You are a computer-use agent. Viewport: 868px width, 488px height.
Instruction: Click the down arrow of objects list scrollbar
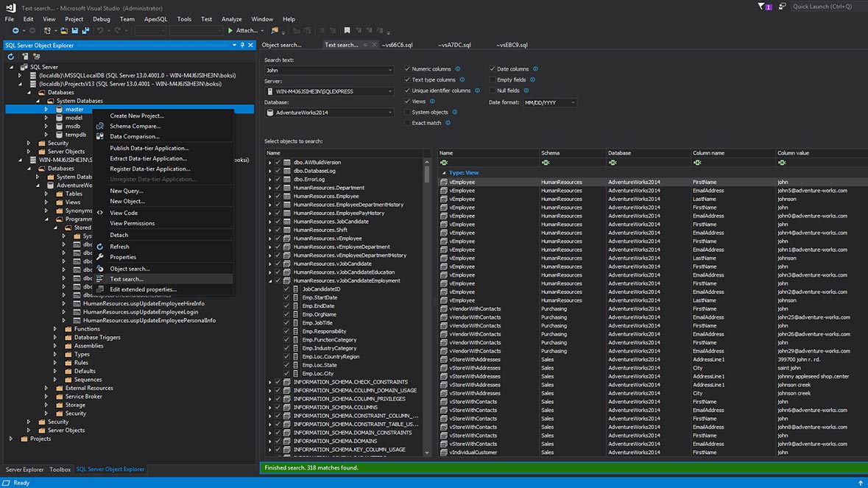[x=426, y=453]
